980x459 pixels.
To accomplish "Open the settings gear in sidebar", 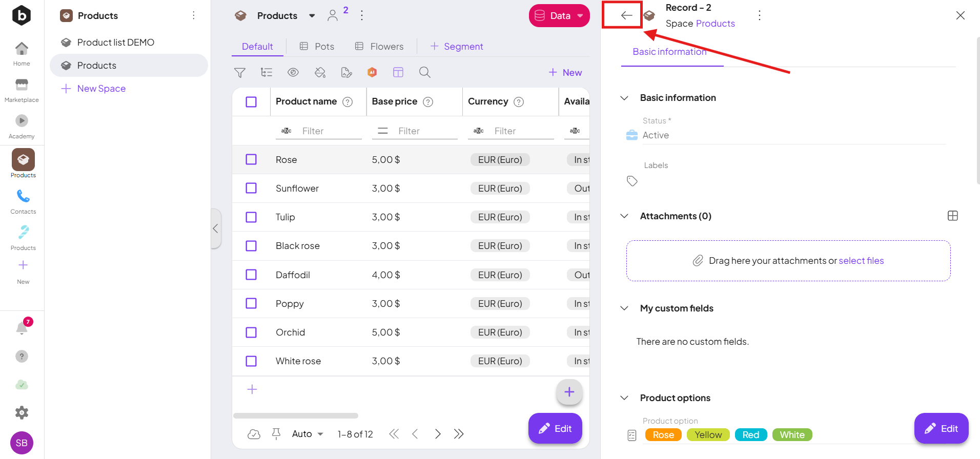I will (22, 412).
